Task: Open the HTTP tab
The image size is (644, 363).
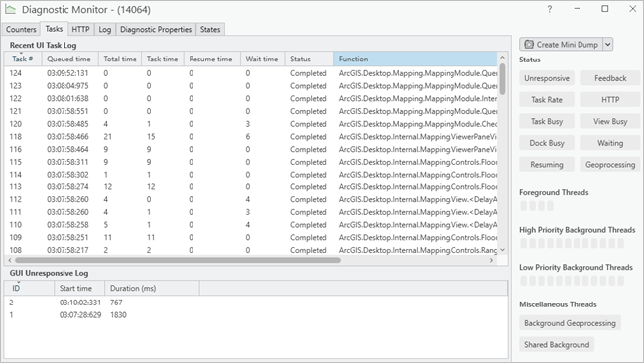Action: click(80, 29)
